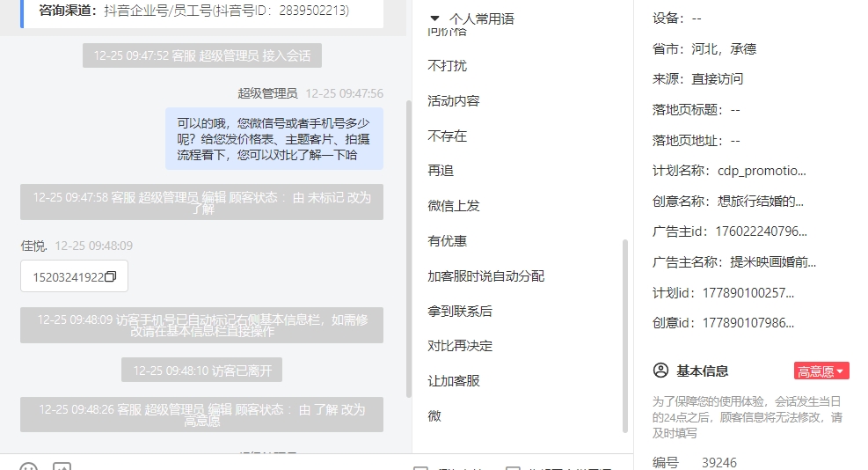The height and width of the screenshot is (470, 868).
Task: Click the chat history vertical scrollbar
Action: (x=409, y=249)
